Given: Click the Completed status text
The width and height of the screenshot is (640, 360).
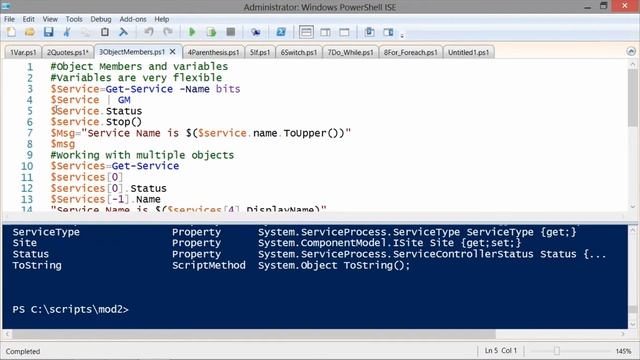Looking at the screenshot, I should pos(23,351).
